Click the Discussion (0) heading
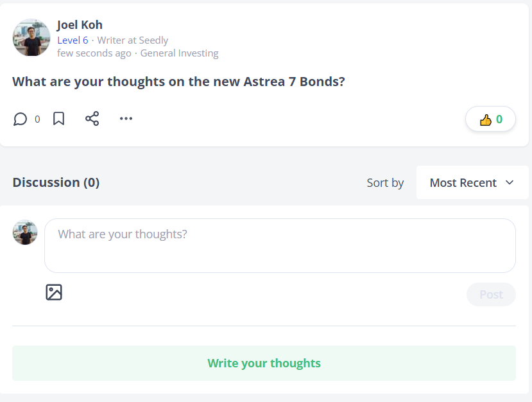 [x=56, y=182]
